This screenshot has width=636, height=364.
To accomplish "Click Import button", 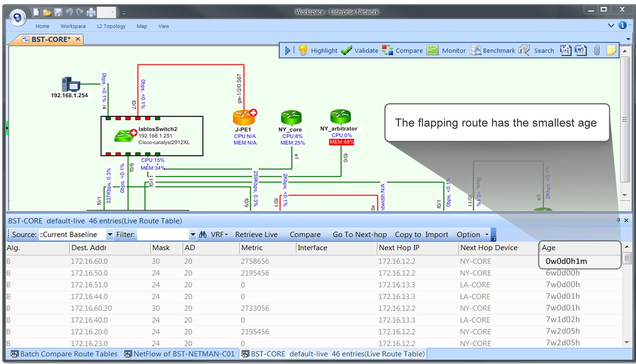I will click(437, 234).
